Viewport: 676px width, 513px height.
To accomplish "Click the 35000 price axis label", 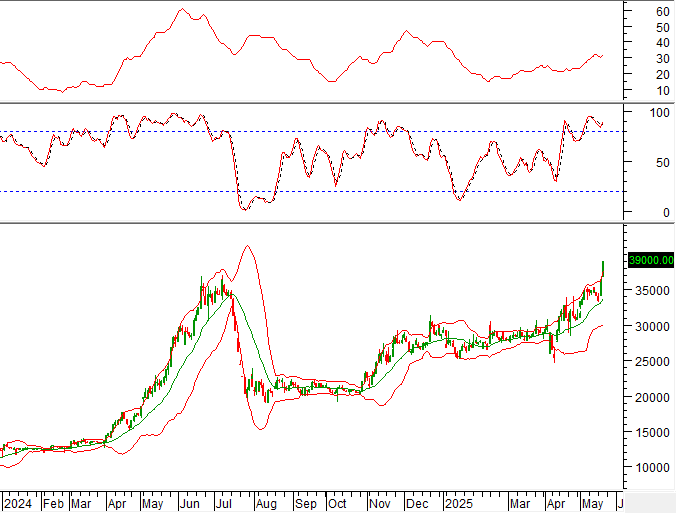I will (x=652, y=291).
